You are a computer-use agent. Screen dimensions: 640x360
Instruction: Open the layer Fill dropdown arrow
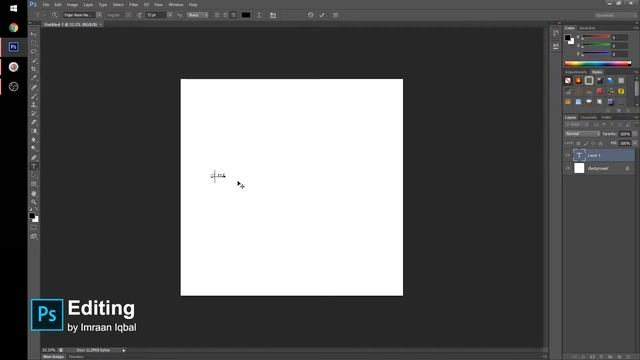[635, 143]
